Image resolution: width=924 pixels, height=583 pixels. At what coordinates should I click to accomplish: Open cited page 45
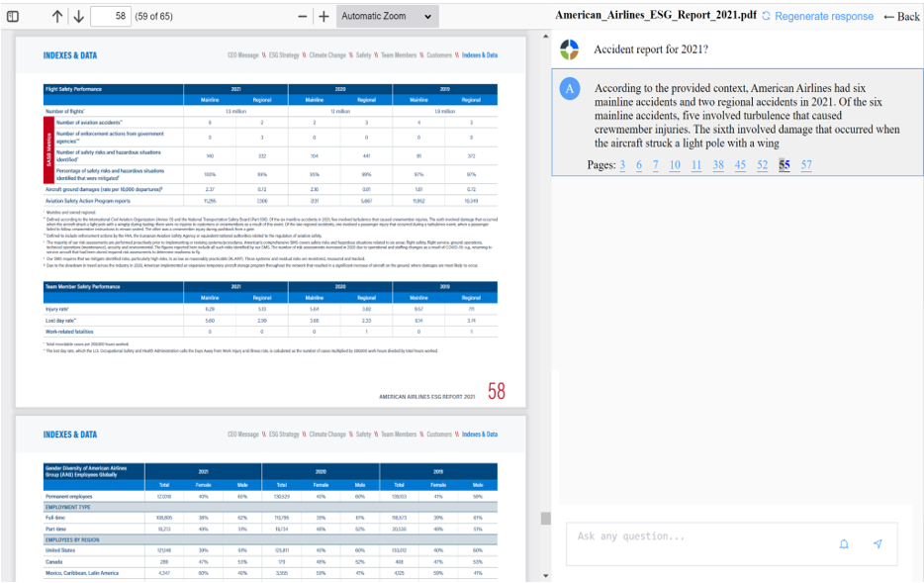click(740, 165)
